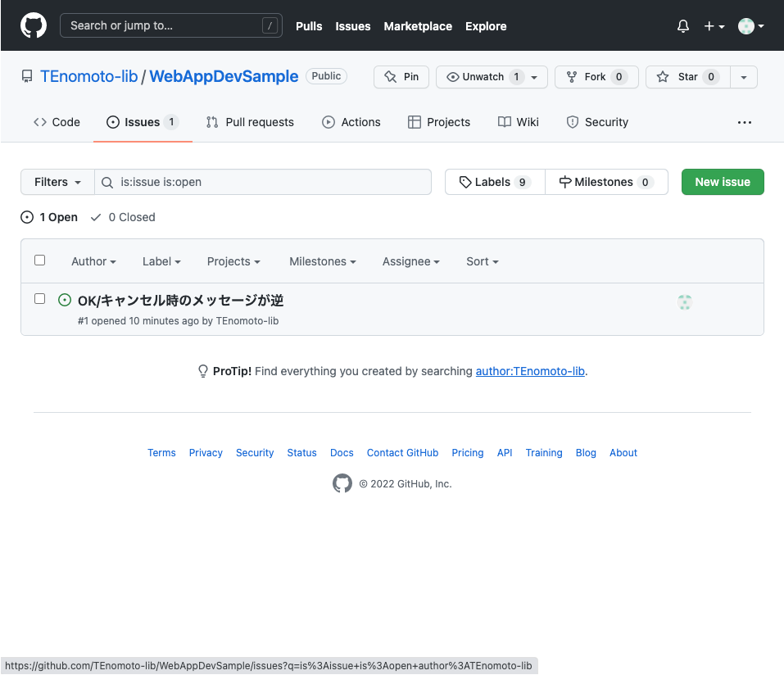This screenshot has width=784, height=675.
Task: Click the open issue status icon
Action: click(65, 300)
